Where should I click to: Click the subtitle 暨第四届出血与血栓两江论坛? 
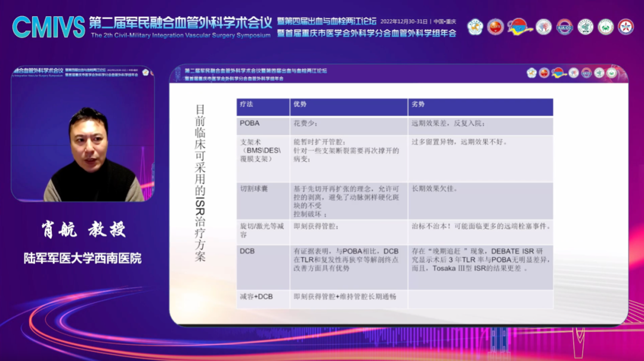pos(327,21)
